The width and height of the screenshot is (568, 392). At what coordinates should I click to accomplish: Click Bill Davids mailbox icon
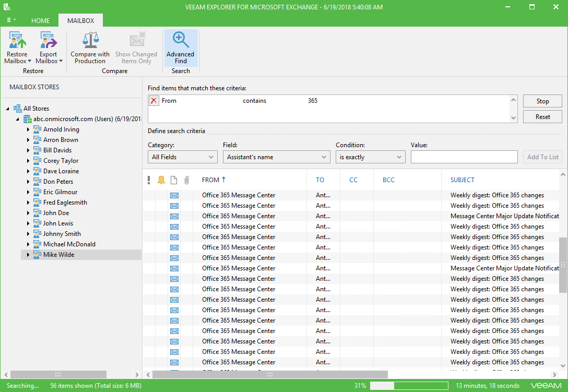(37, 150)
